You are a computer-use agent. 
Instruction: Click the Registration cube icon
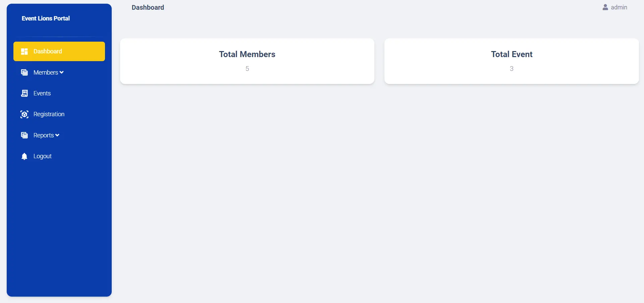click(x=24, y=114)
